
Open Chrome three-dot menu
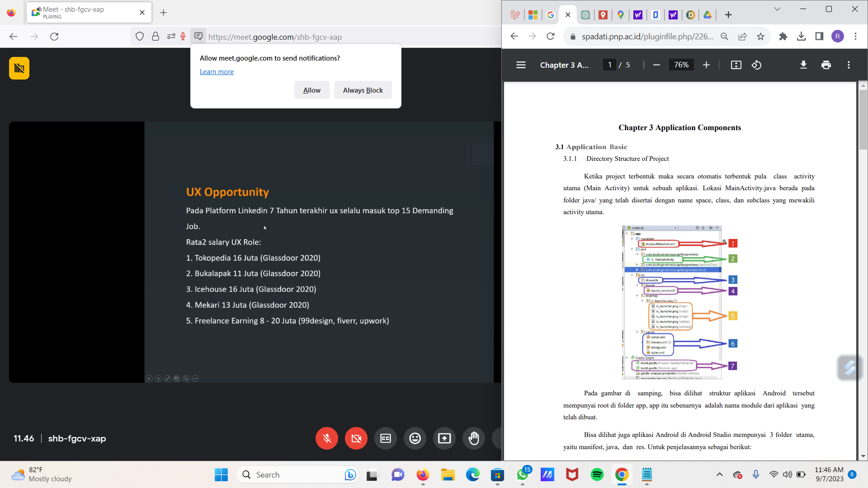tap(855, 37)
